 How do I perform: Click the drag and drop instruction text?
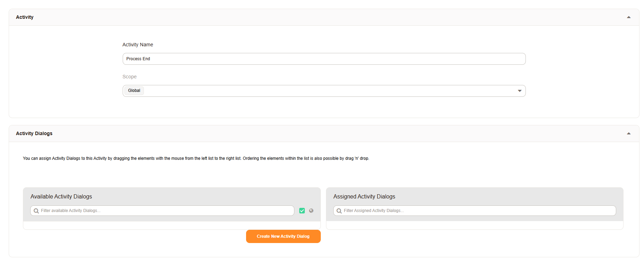coord(196,158)
